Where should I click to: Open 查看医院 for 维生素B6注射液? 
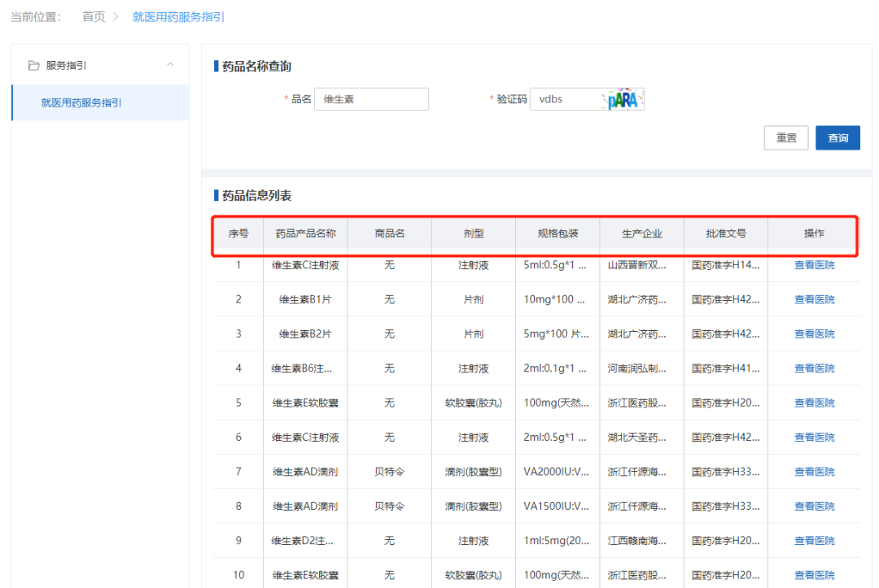814,368
